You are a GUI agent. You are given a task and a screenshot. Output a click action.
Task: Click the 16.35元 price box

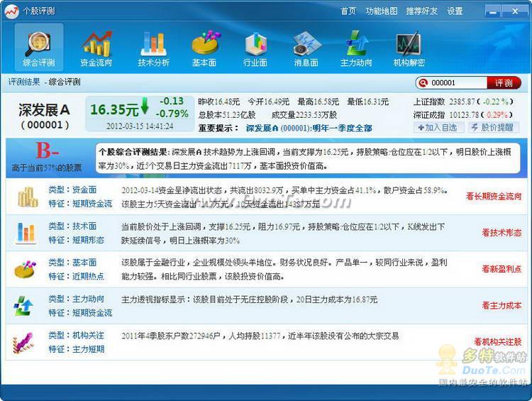pos(140,114)
